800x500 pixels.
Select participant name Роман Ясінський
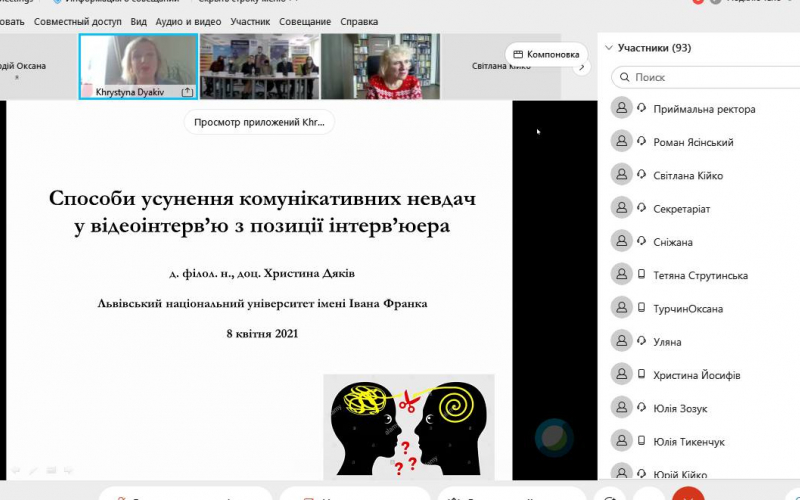coord(693,142)
